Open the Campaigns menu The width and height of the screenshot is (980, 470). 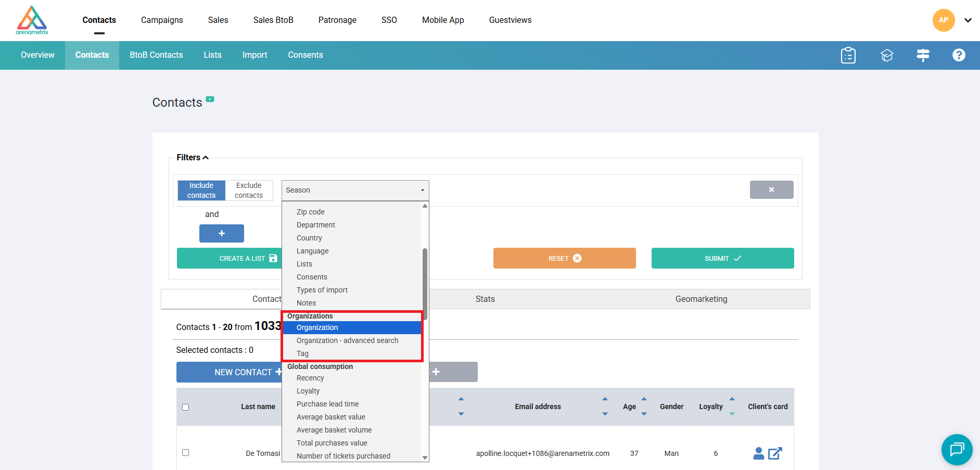162,20
